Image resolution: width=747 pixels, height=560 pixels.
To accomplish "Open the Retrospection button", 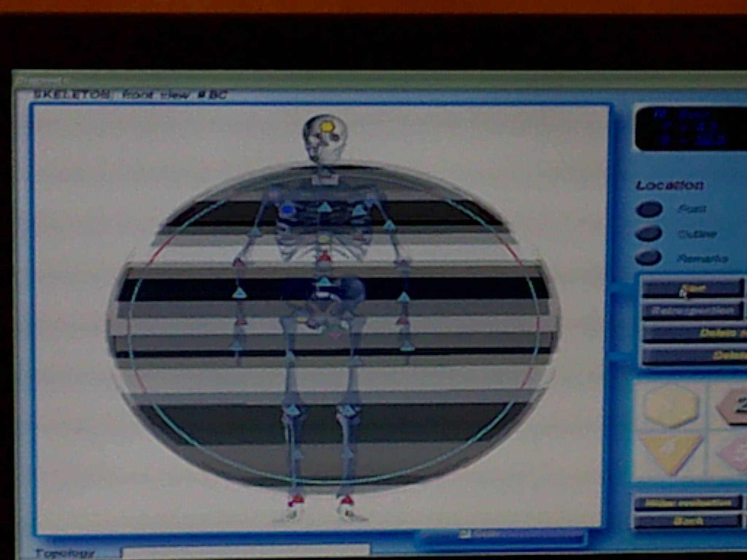I will click(x=693, y=311).
